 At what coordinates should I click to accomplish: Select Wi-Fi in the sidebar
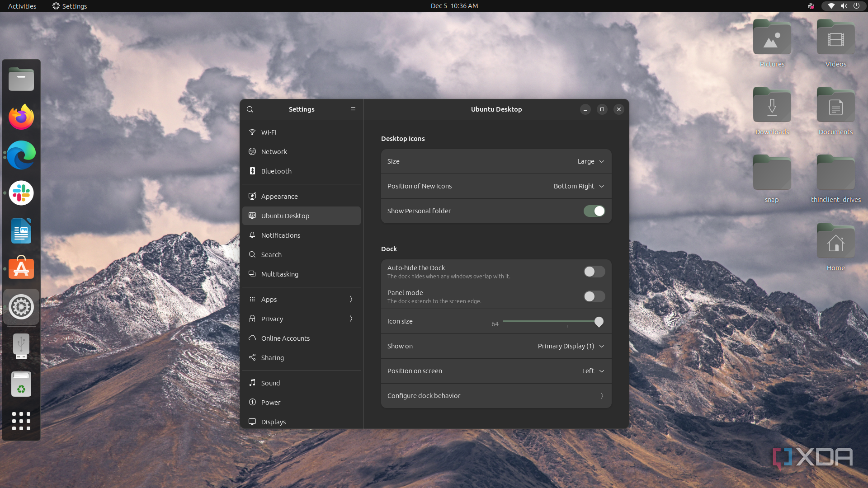[302, 132]
